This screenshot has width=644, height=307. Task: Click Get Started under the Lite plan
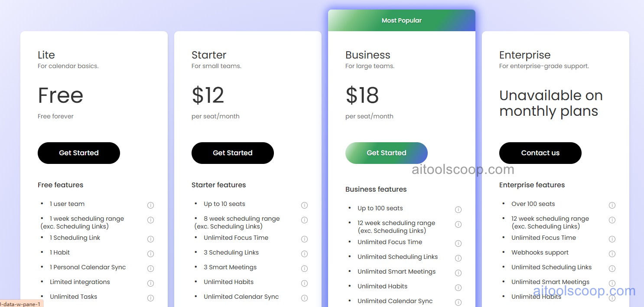(x=78, y=153)
